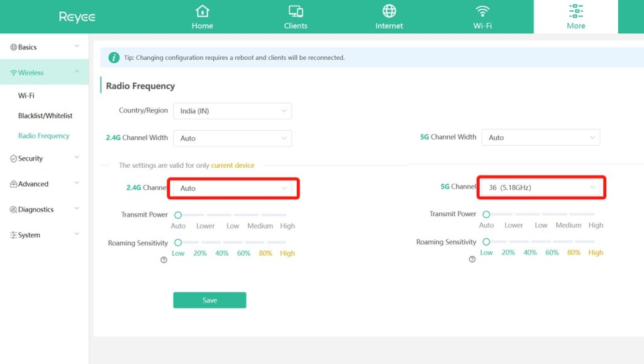The image size is (644, 364).
Task: Click the help icon under 5G Roaming Sensitivity
Action: (x=472, y=259)
